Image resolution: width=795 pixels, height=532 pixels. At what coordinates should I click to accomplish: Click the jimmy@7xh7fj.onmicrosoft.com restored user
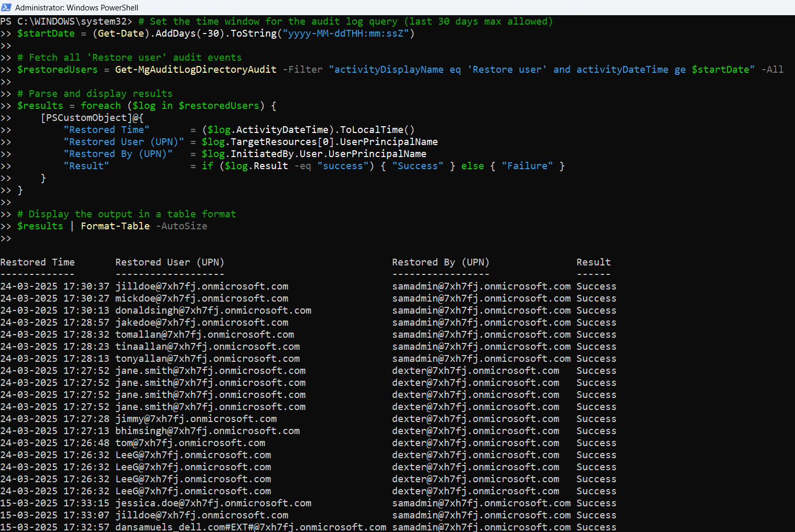click(195, 419)
